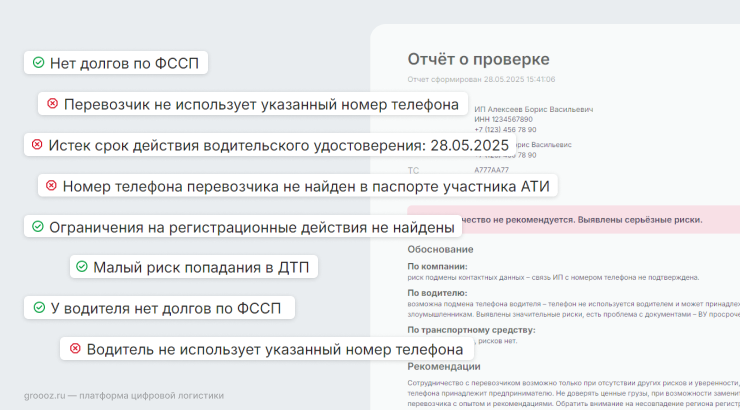Click the 'Рекомендации' section heading
The width and height of the screenshot is (740, 410).
pos(444,367)
